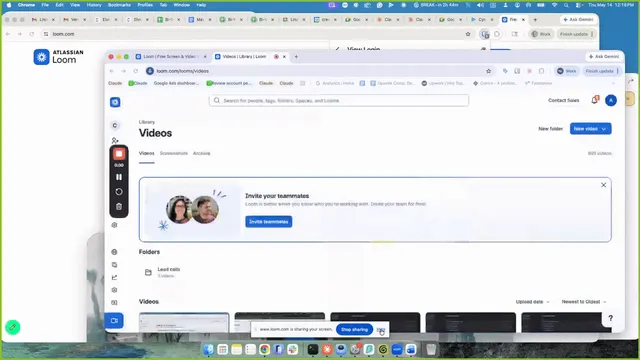Open the analytics chart icon in the sidebar

pyautogui.click(x=114, y=277)
